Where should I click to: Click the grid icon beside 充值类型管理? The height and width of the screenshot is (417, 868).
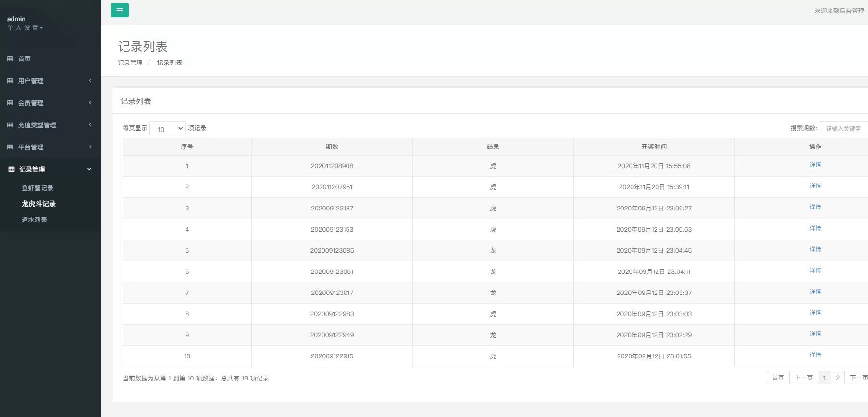(x=10, y=125)
